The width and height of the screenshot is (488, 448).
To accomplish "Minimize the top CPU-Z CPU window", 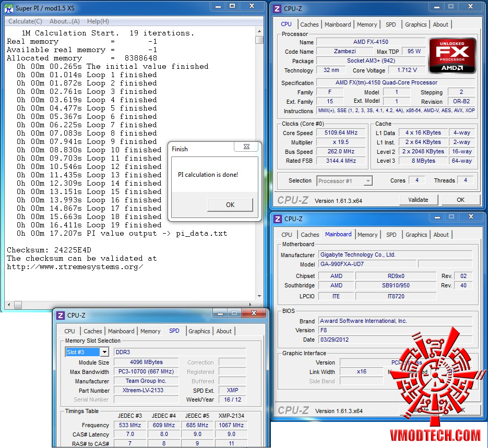I will pos(437,7).
